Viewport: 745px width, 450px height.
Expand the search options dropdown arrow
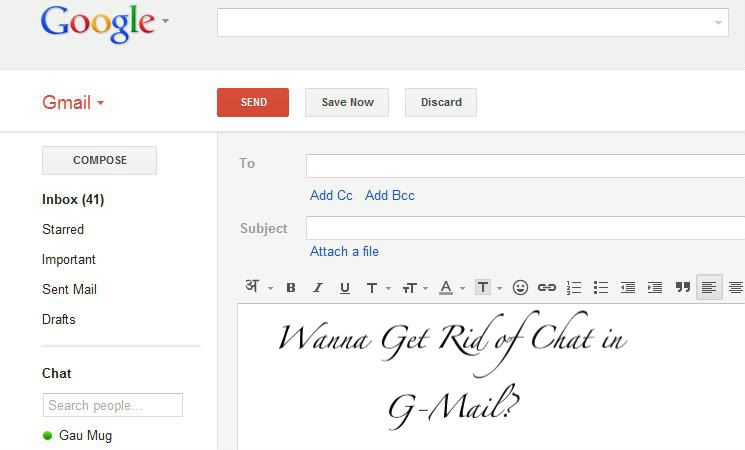tap(718, 22)
